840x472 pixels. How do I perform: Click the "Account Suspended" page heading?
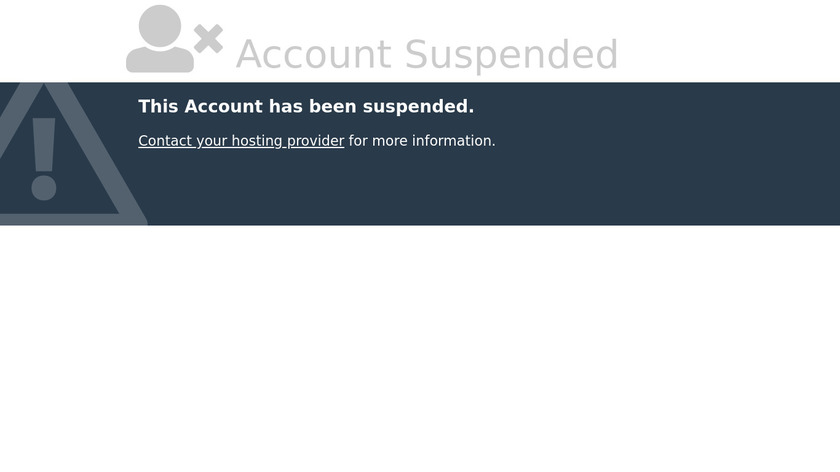click(427, 55)
